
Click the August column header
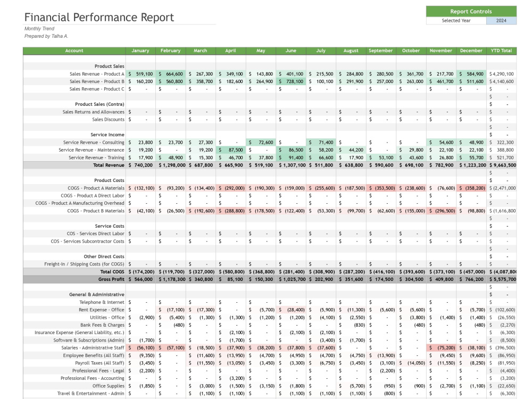click(351, 51)
